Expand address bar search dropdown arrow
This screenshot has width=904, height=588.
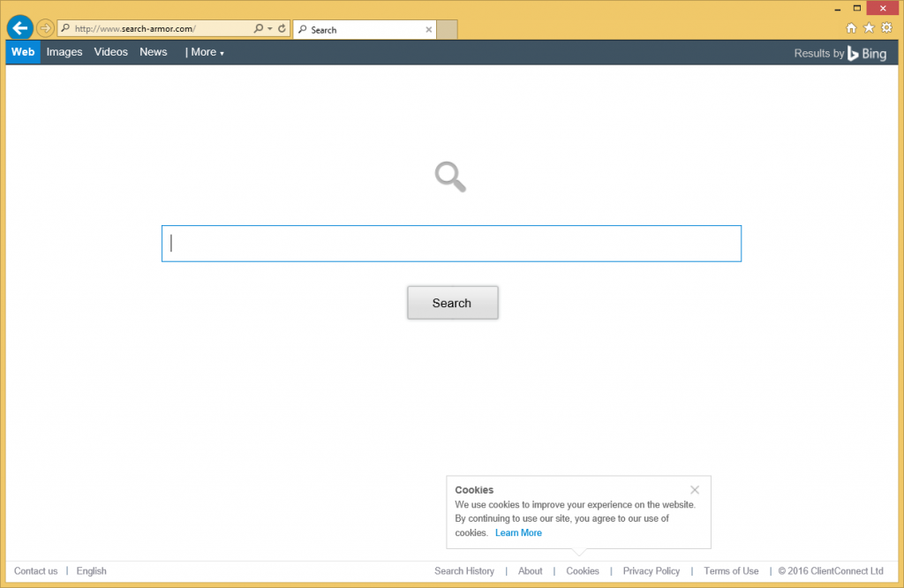pos(270,29)
